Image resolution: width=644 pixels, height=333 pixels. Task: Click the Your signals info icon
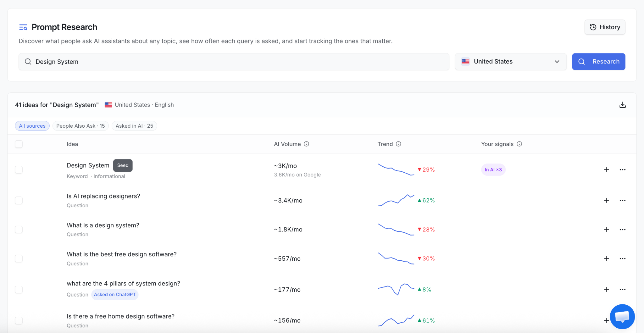(519, 144)
